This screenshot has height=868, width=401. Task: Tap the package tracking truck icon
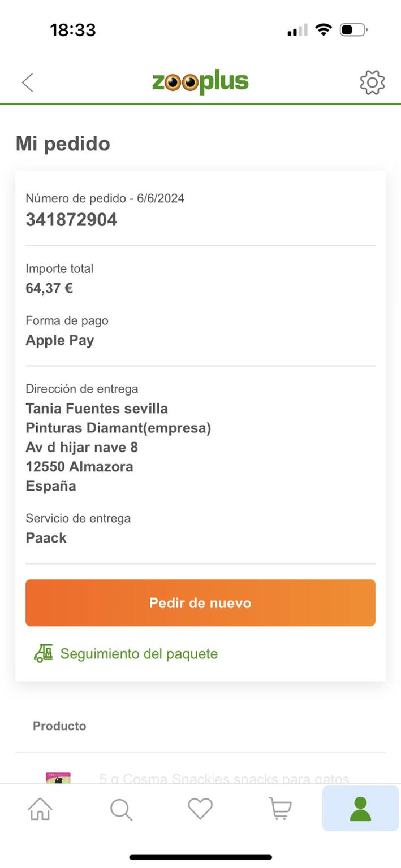44,654
